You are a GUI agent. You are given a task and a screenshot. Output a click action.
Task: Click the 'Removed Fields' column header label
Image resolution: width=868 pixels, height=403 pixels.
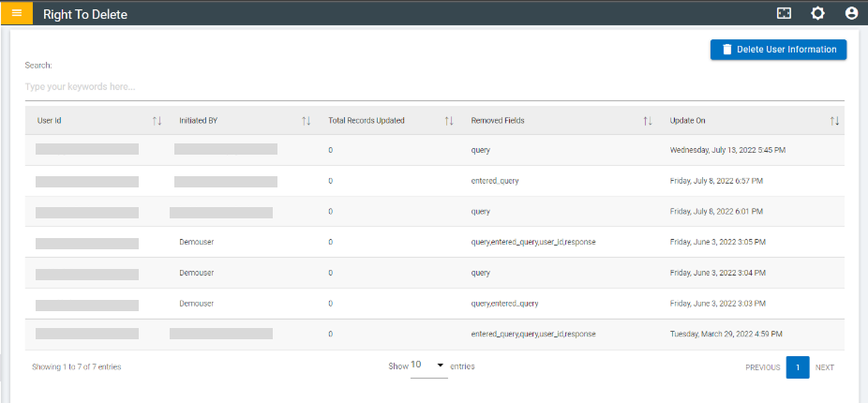pos(498,121)
